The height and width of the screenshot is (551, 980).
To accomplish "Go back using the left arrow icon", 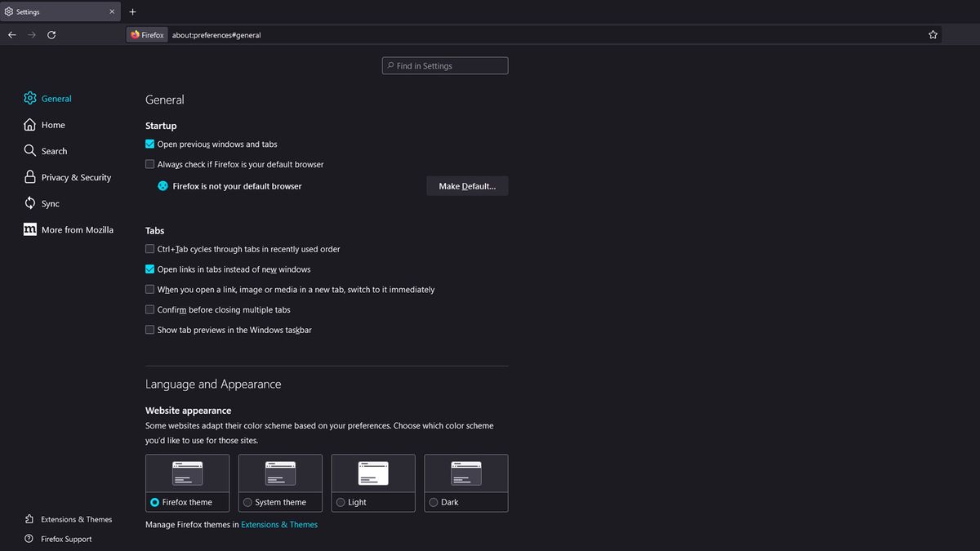I will tap(11, 35).
